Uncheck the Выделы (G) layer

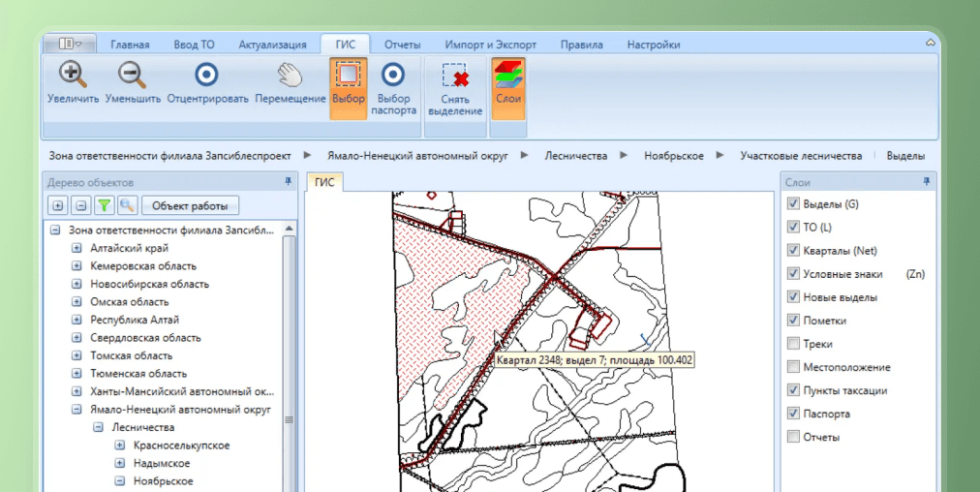793,204
